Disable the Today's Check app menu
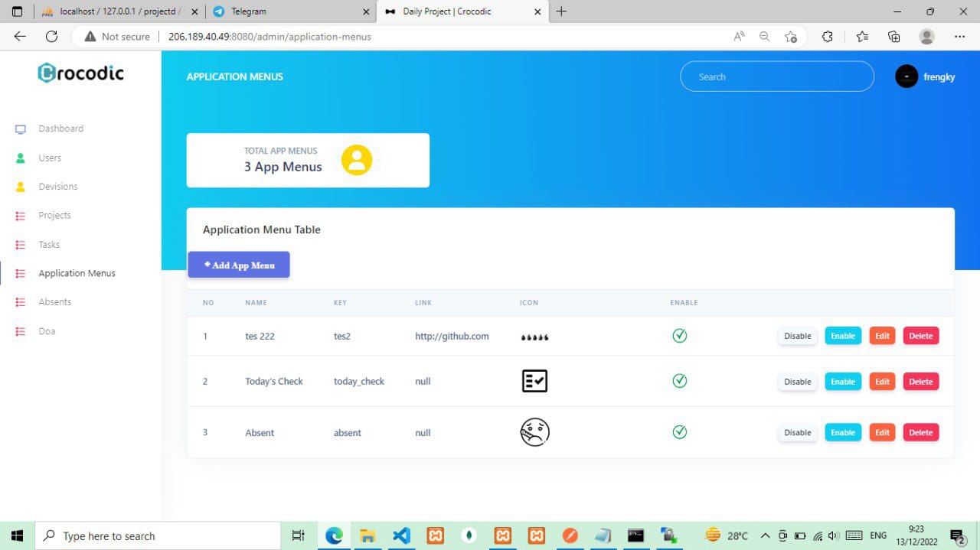This screenshot has height=550, width=980. click(x=797, y=382)
